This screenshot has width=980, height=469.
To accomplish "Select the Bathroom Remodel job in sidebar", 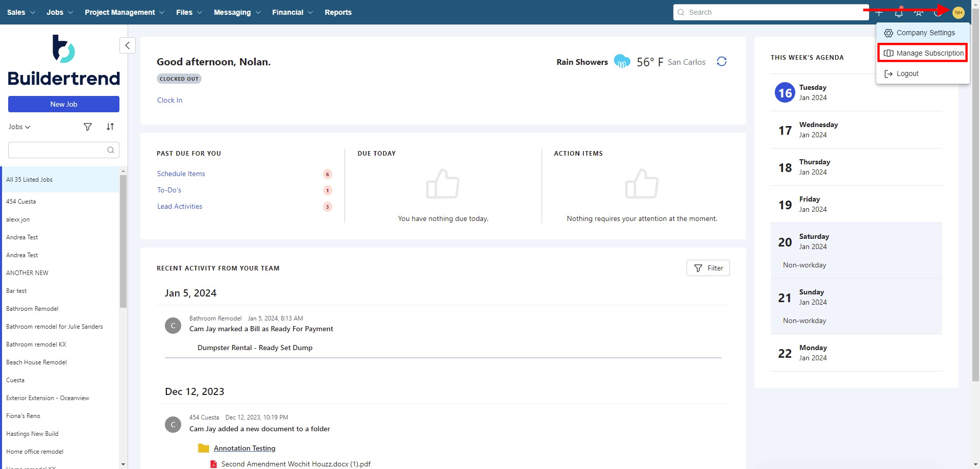I will pyautogui.click(x=61, y=309).
